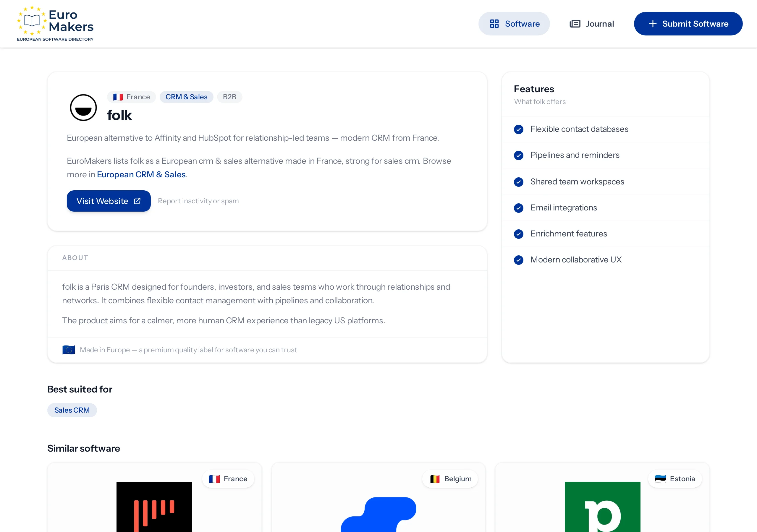The width and height of the screenshot is (757, 532).
Task: Click checkmark icon beside Pipelines and reminders
Action: coord(519,155)
